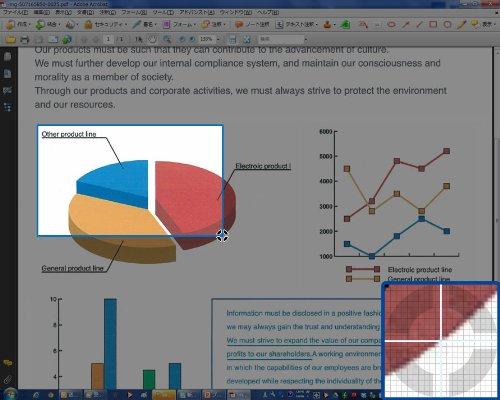Click the Windows Start orb
Viewport: 500px width, 400px height.
point(10,395)
